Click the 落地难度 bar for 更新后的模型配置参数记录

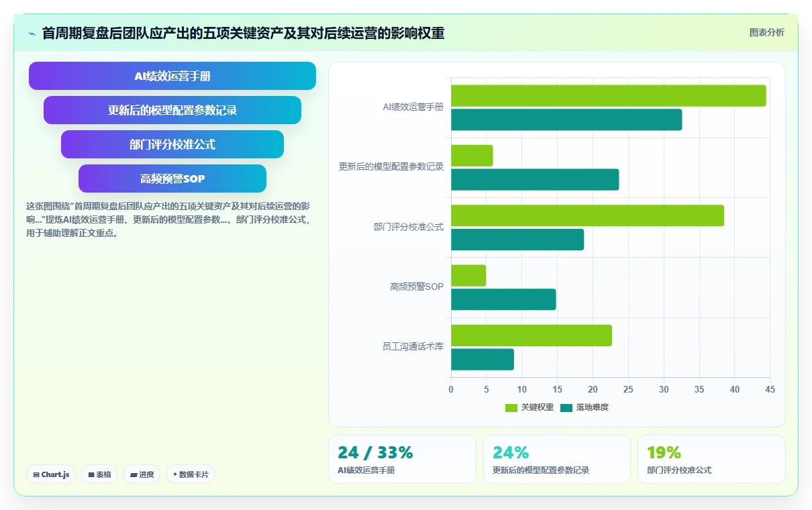(535, 180)
